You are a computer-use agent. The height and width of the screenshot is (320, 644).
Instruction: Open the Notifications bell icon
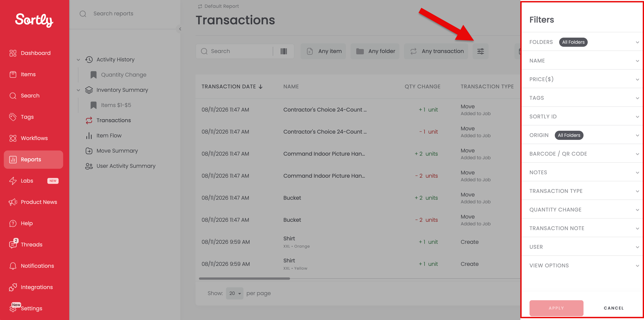(x=13, y=266)
